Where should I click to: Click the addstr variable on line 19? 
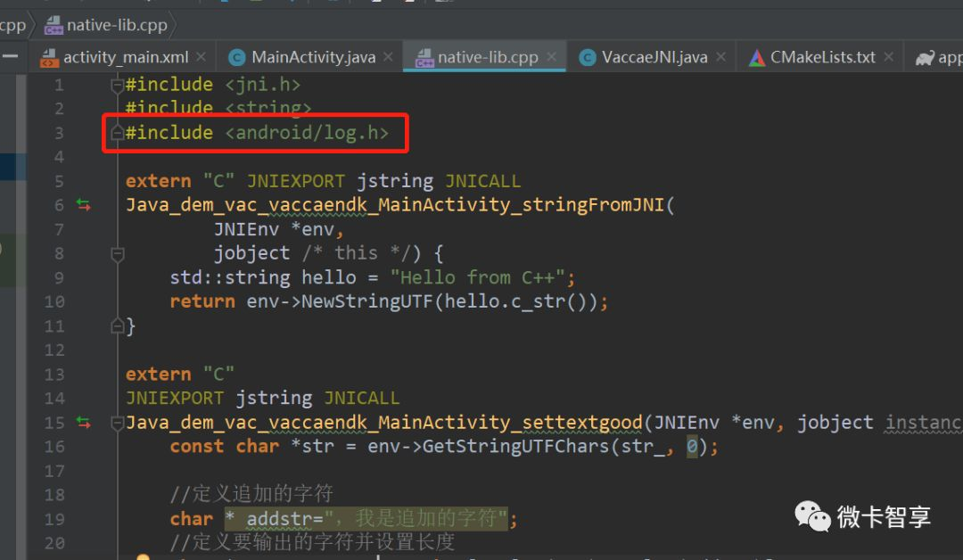coord(279,519)
